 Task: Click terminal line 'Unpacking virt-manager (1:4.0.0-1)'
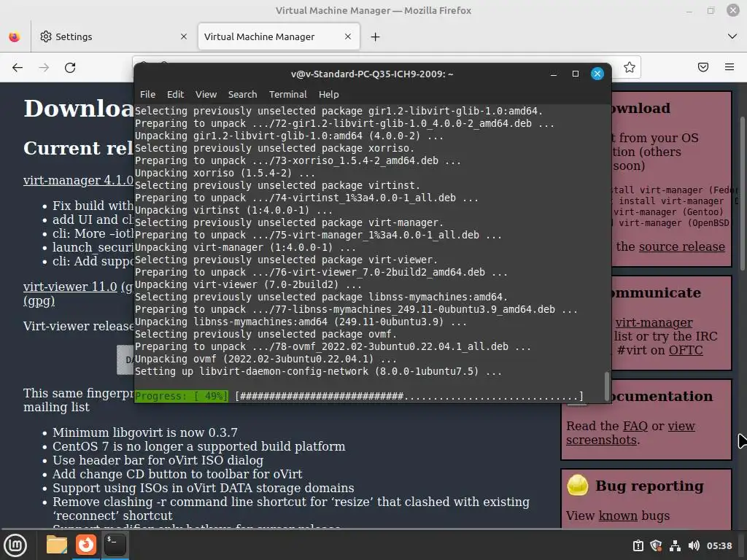[x=245, y=247]
